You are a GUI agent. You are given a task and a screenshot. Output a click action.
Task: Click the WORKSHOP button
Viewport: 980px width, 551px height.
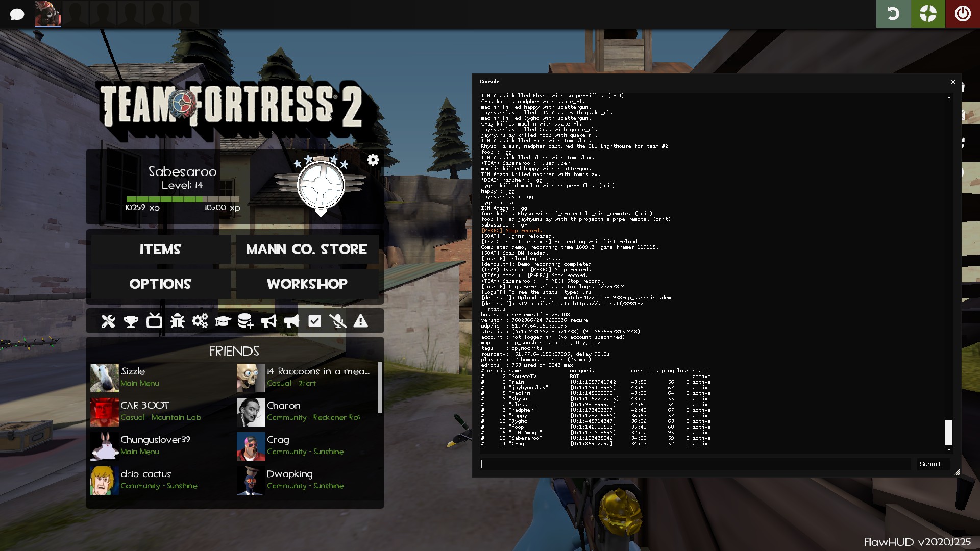307,284
